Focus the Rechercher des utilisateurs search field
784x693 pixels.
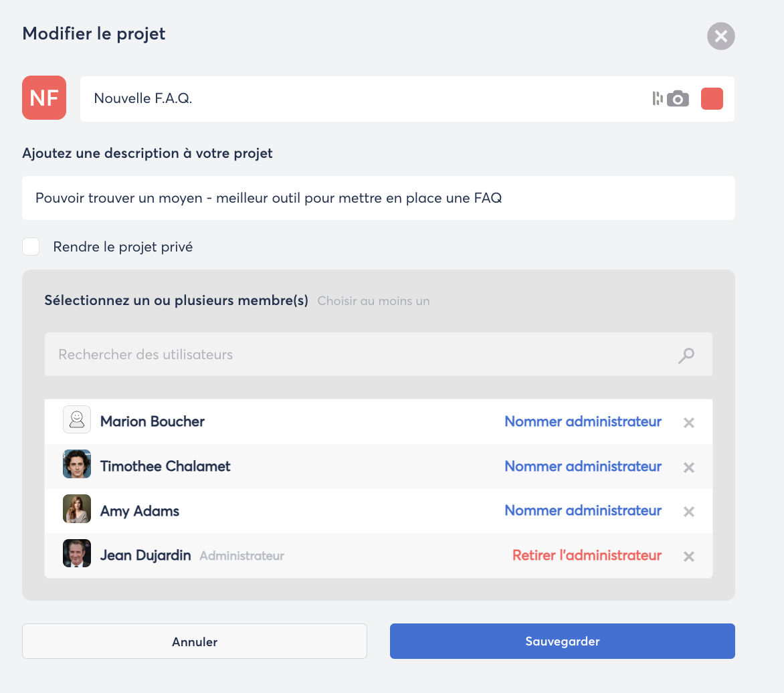point(361,355)
